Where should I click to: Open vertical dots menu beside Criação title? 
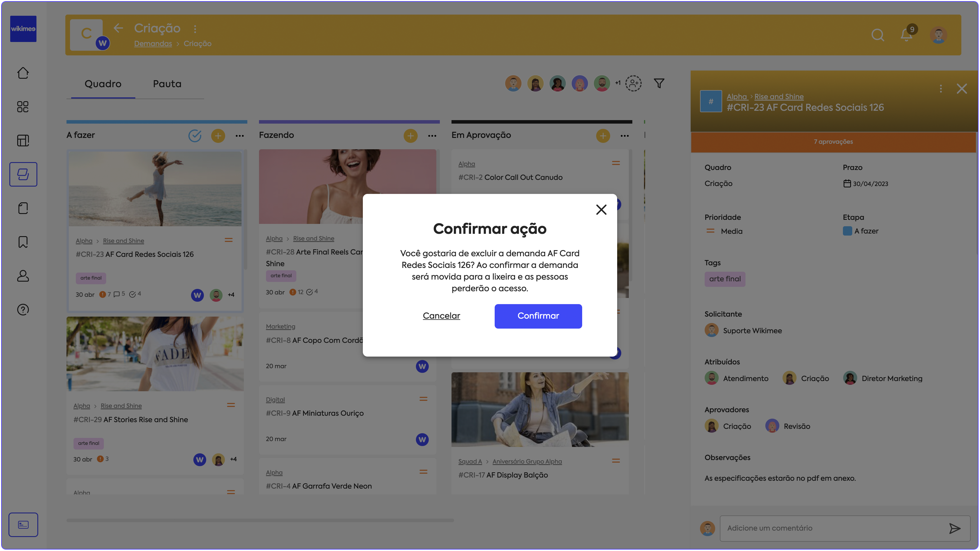(x=195, y=29)
